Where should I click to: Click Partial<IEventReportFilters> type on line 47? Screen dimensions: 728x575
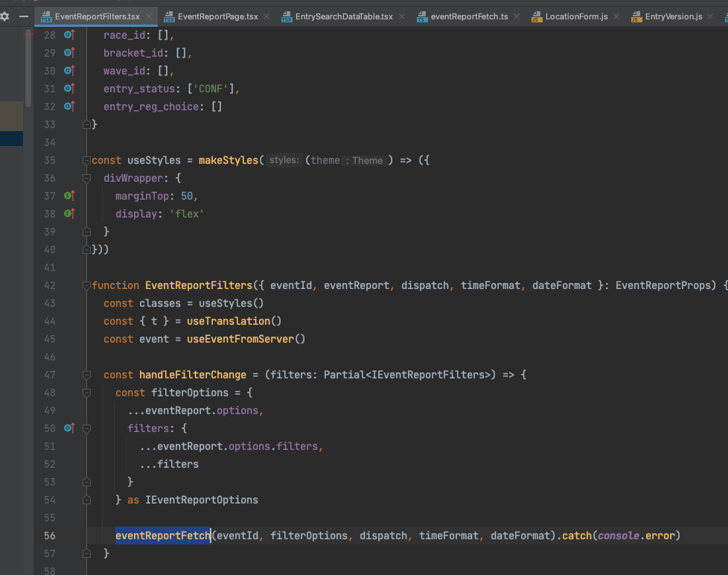click(x=406, y=375)
